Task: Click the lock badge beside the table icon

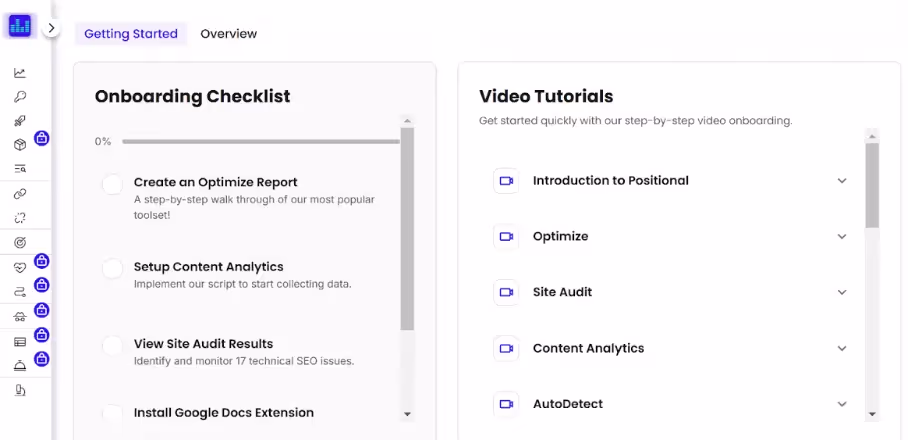Action: (41, 335)
